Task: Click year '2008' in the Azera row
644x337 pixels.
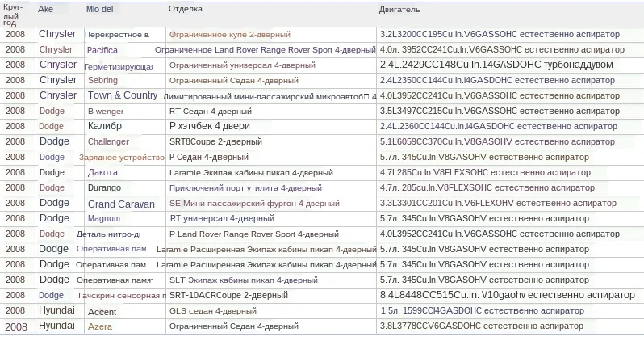Action: [x=16, y=327]
